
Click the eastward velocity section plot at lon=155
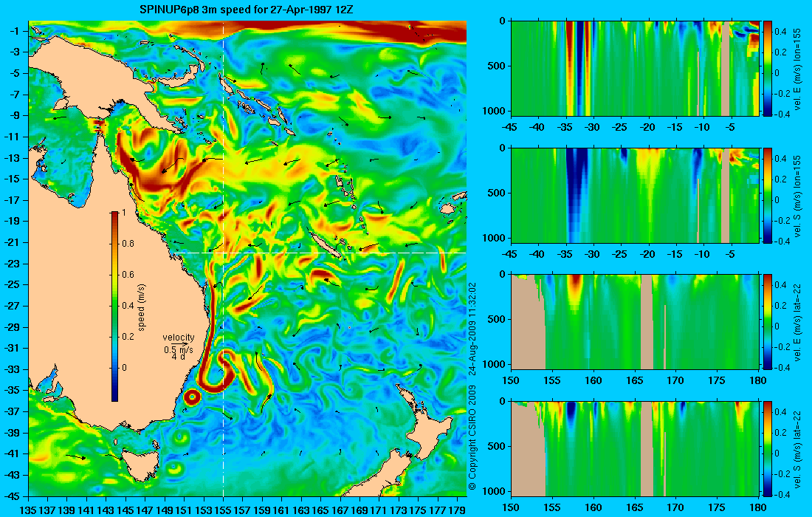click(x=635, y=68)
